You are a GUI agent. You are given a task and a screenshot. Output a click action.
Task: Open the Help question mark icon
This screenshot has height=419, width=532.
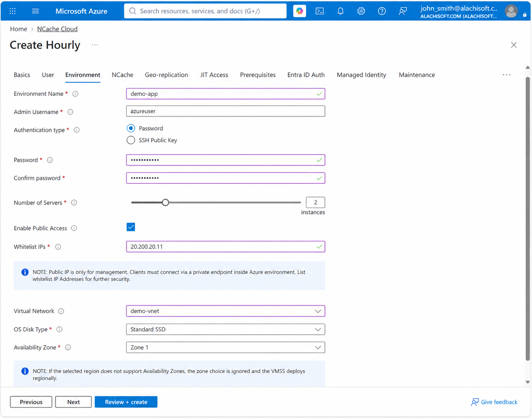pos(382,11)
